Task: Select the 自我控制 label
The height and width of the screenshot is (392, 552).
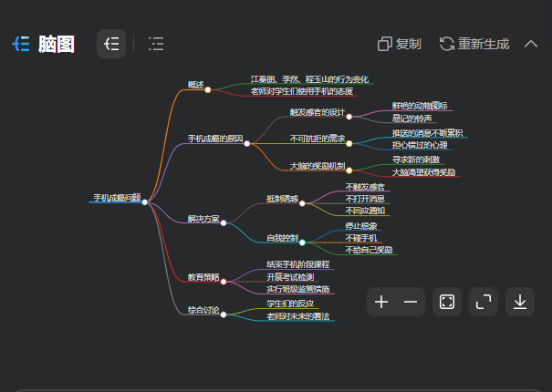Action: click(x=282, y=238)
